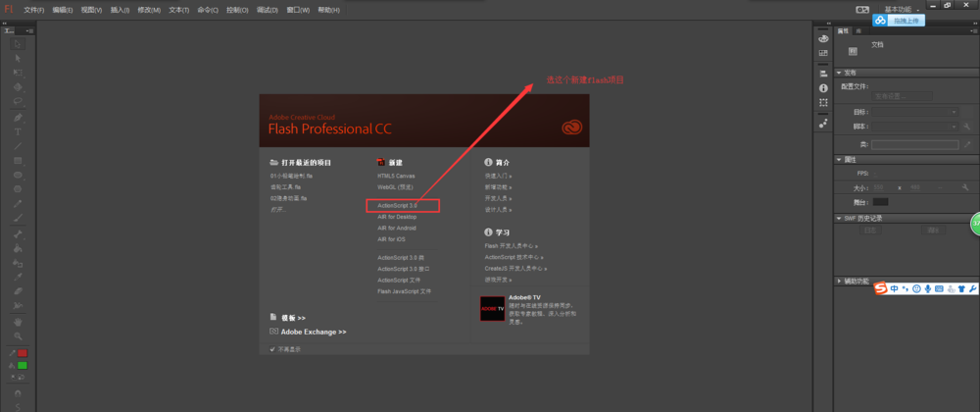Open the 基本功能 workspace dropdown

pos(901,10)
